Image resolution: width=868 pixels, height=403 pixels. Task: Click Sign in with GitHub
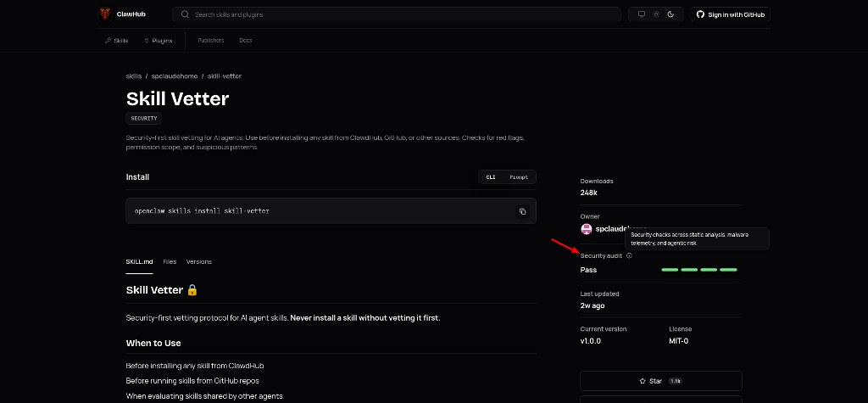730,14
